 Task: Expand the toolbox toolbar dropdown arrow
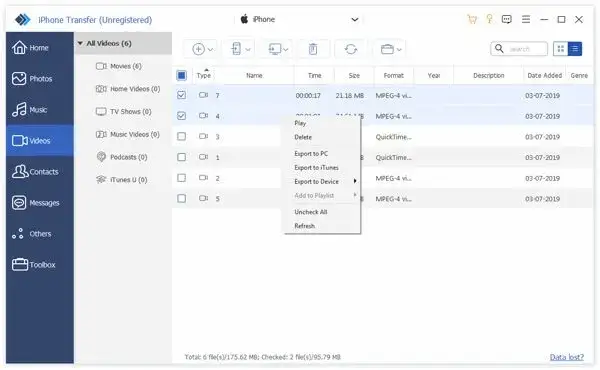coord(399,49)
